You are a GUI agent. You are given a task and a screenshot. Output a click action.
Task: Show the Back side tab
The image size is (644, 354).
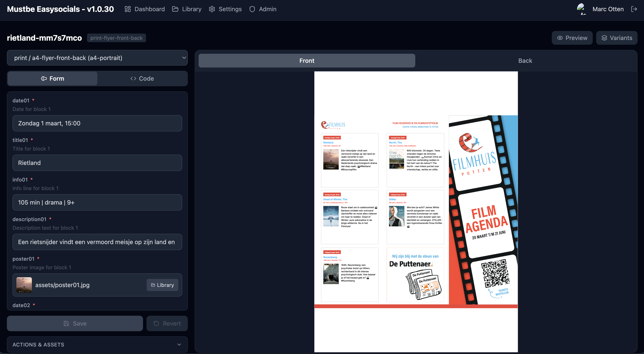coord(525,61)
